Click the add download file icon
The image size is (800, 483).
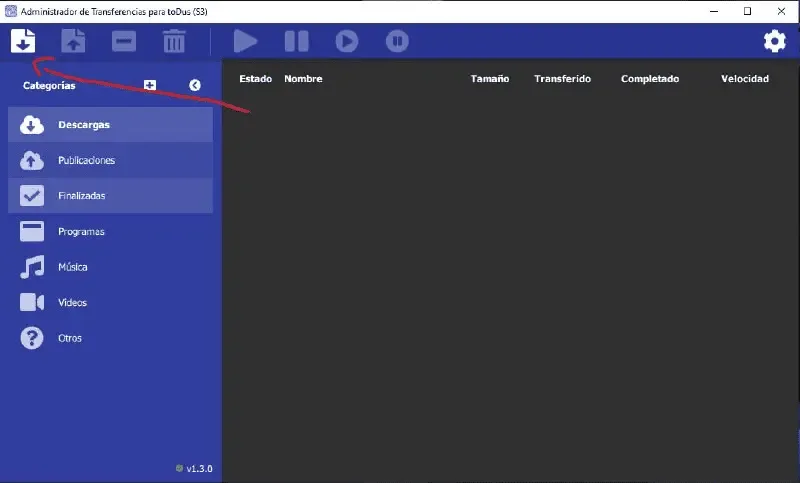click(23, 41)
